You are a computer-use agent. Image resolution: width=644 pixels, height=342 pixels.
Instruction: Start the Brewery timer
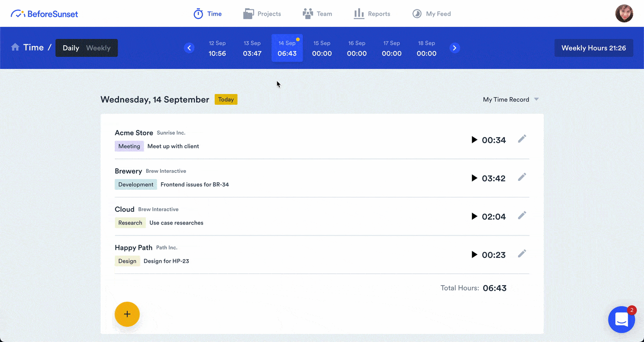[x=475, y=178]
